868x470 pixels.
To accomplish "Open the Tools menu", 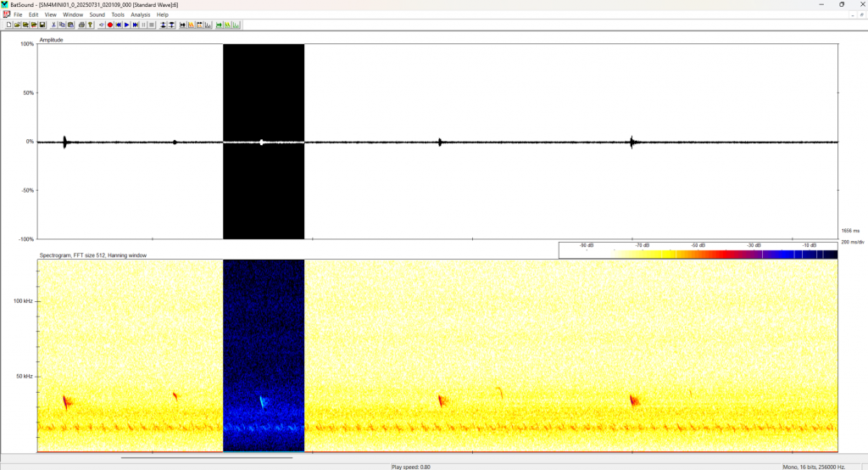I will [x=117, y=14].
